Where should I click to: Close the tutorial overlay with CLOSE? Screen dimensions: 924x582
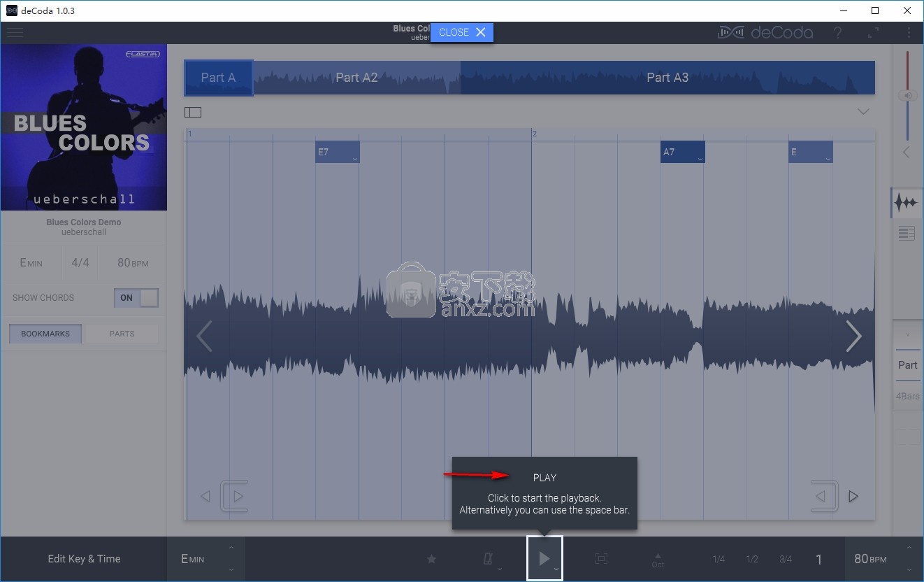462,32
